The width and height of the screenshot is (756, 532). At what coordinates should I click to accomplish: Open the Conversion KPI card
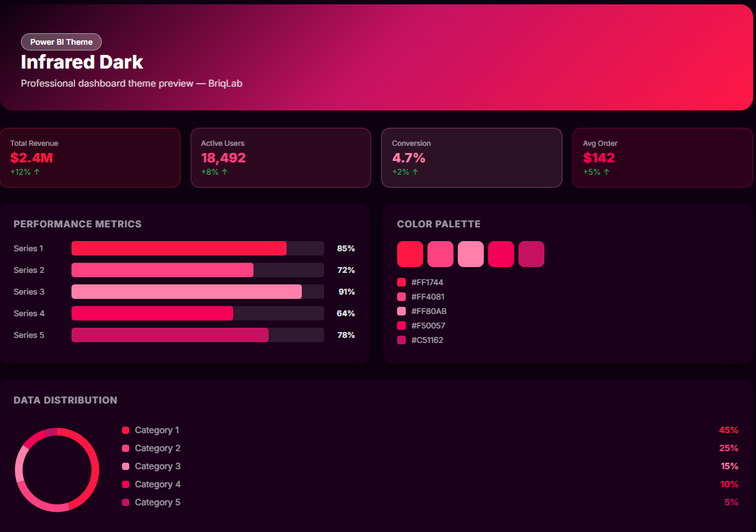[472, 157]
